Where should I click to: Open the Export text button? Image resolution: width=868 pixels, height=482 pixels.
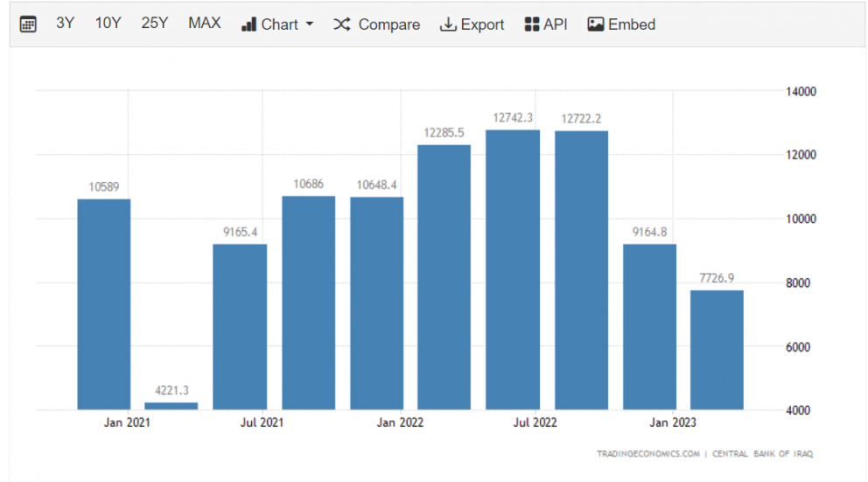pos(482,24)
